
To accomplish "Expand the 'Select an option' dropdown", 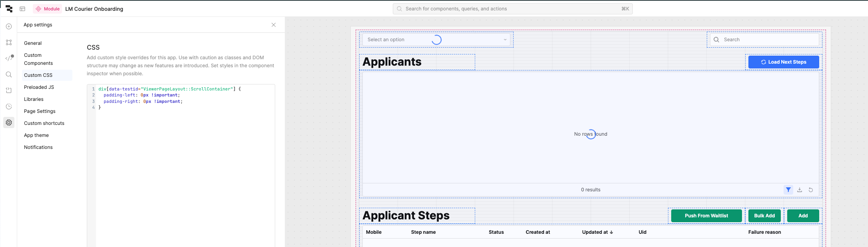I will [x=505, y=40].
